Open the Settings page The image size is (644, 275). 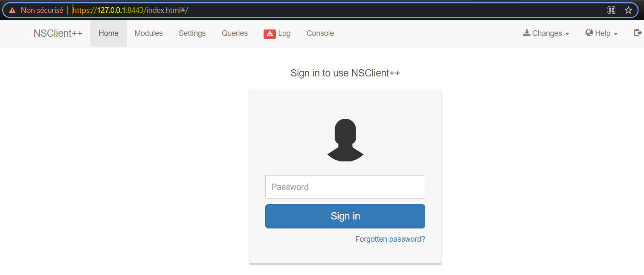(x=192, y=33)
